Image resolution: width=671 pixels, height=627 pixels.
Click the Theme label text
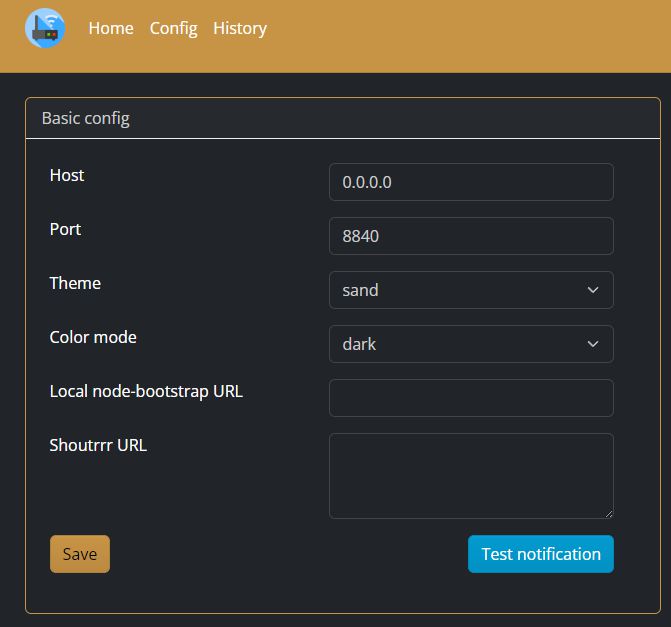75,283
